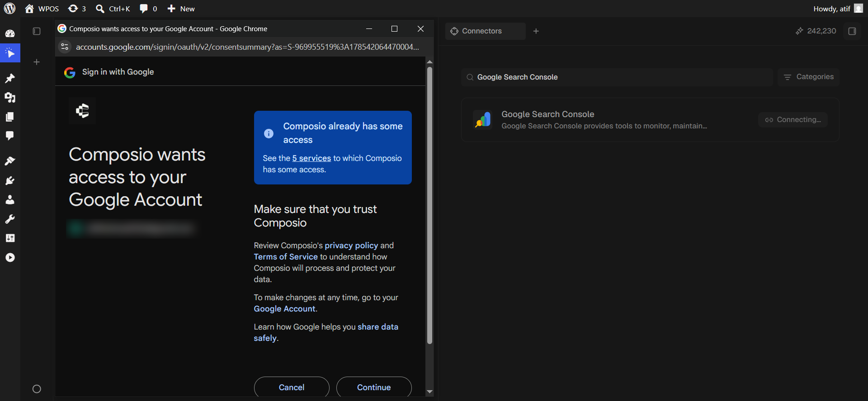Open Plugins in admin sidebar
The height and width of the screenshot is (401, 868).
10,181
